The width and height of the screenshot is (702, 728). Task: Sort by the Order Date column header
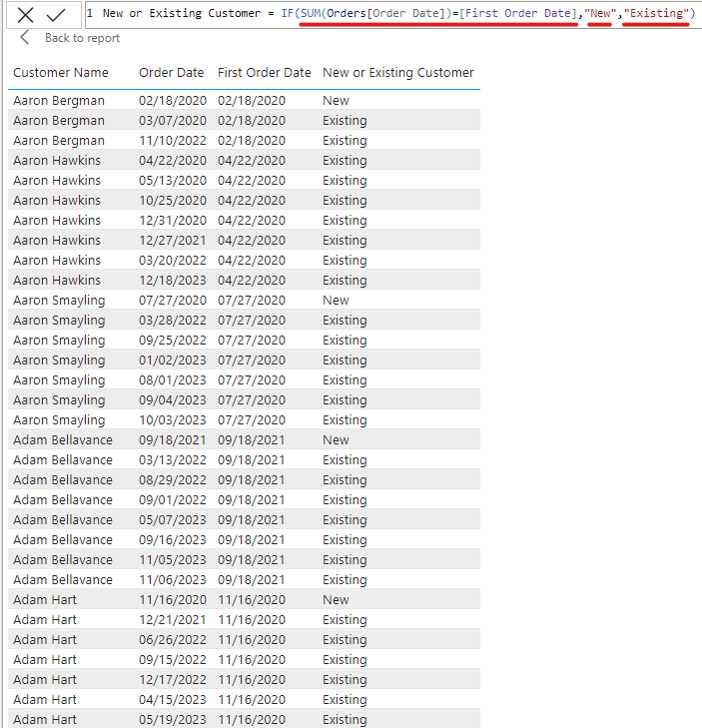coord(171,73)
